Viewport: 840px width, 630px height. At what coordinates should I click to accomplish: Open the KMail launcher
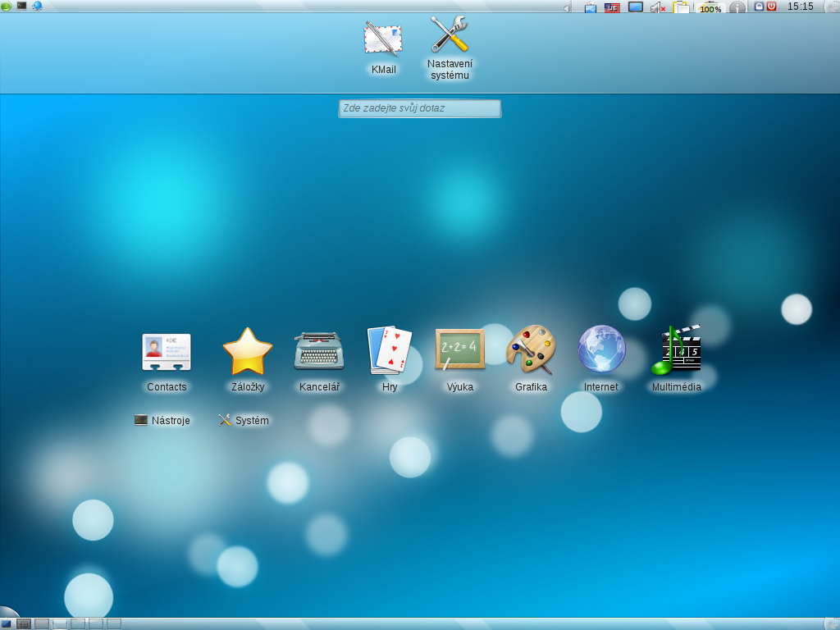(x=383, y=48)
